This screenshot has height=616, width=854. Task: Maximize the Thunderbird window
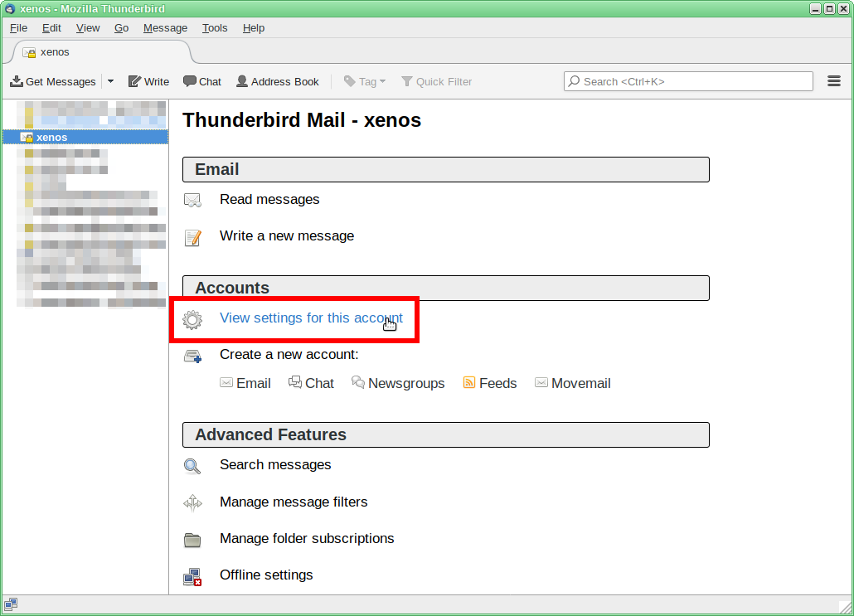(829, 9)
